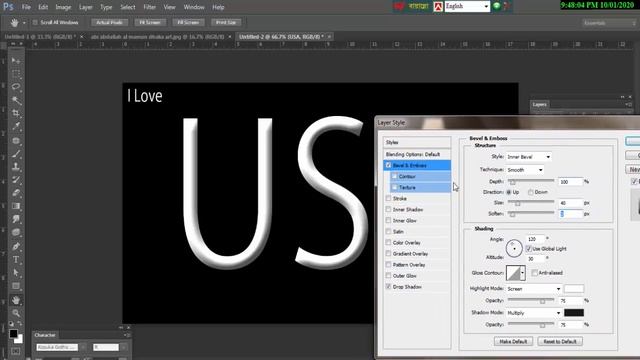Open the English language dropdown

[x=467, y=6]
